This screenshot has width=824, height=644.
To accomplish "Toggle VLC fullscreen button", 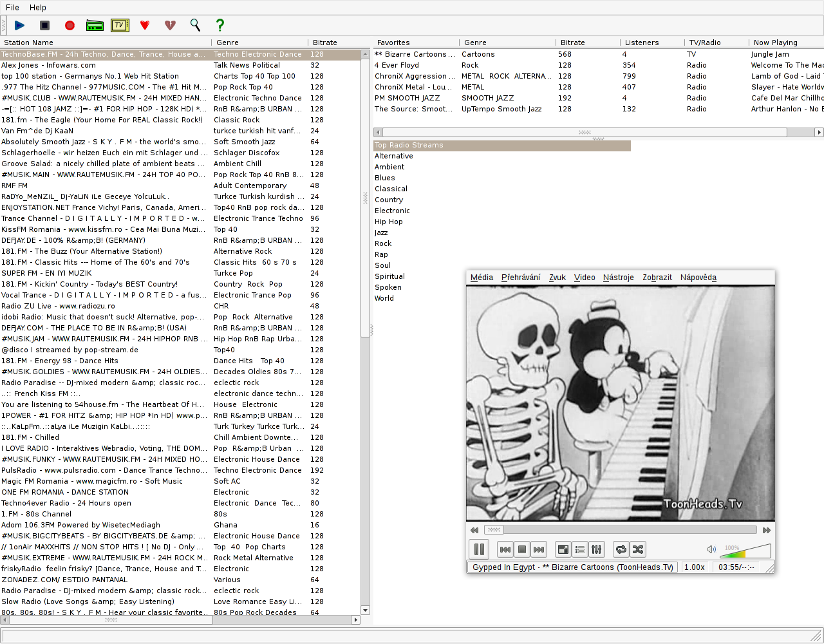I will coord(563,549).
